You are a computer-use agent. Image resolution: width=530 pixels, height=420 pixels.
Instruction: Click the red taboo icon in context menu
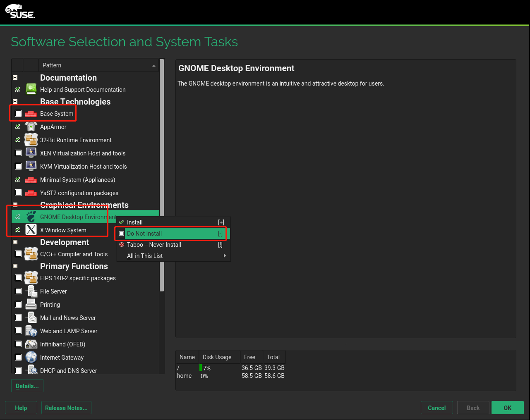[121, 244]
